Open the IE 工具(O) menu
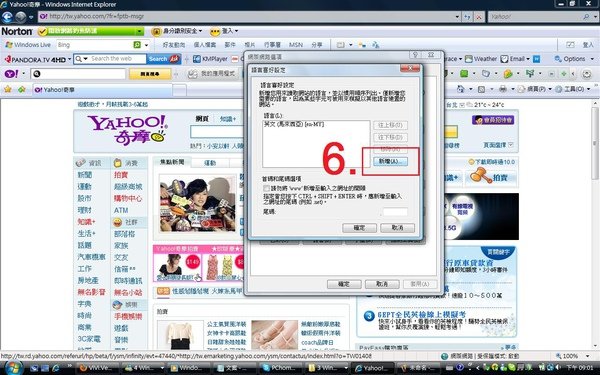 click(573, 89)
